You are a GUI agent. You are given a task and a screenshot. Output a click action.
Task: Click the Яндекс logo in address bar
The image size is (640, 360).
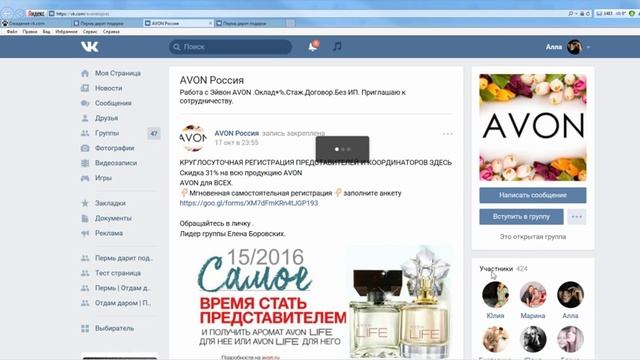tap(36, 13)
